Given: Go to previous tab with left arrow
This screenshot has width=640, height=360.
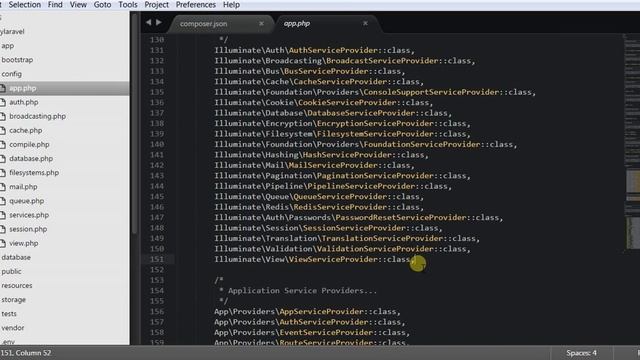Looking at the screenshot, I should click(x=149, y=22).
